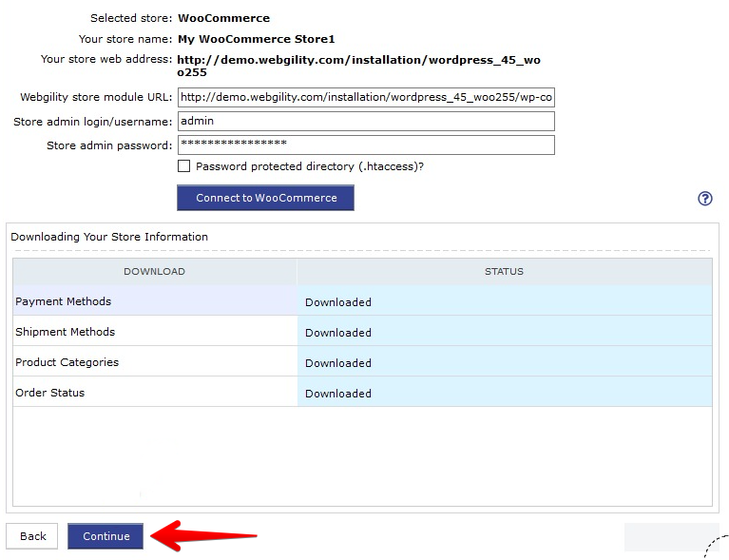Click into Store admin login/username field

tap(366, 122)
